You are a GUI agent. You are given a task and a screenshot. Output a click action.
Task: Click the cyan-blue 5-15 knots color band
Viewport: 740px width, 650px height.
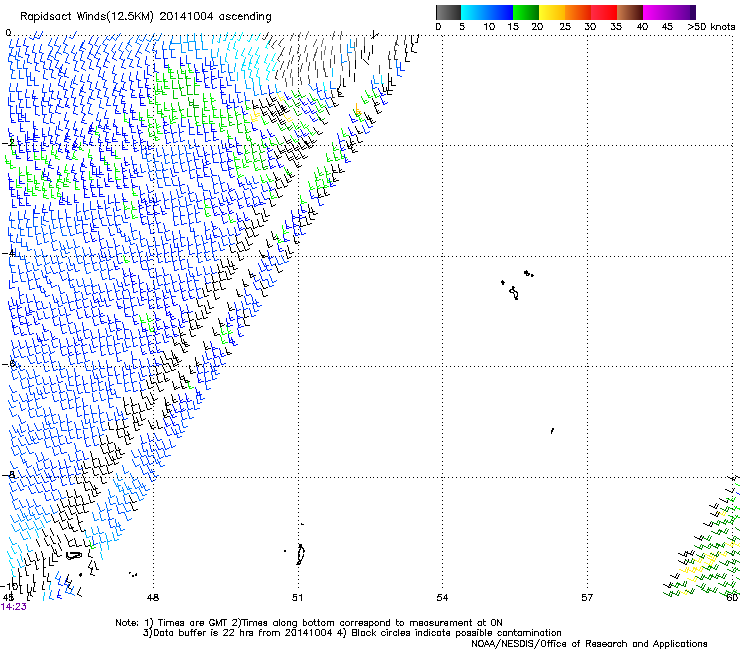point(487,12)
